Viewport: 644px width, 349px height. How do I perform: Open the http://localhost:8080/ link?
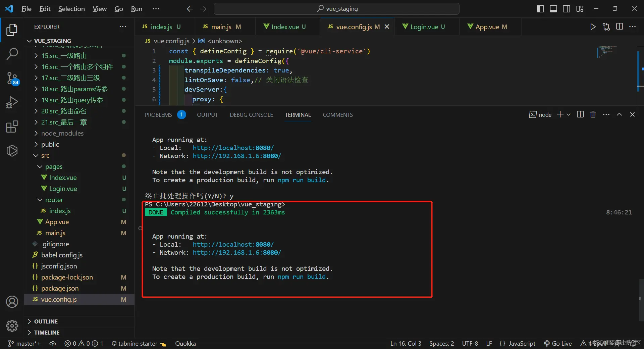point(233,148)
